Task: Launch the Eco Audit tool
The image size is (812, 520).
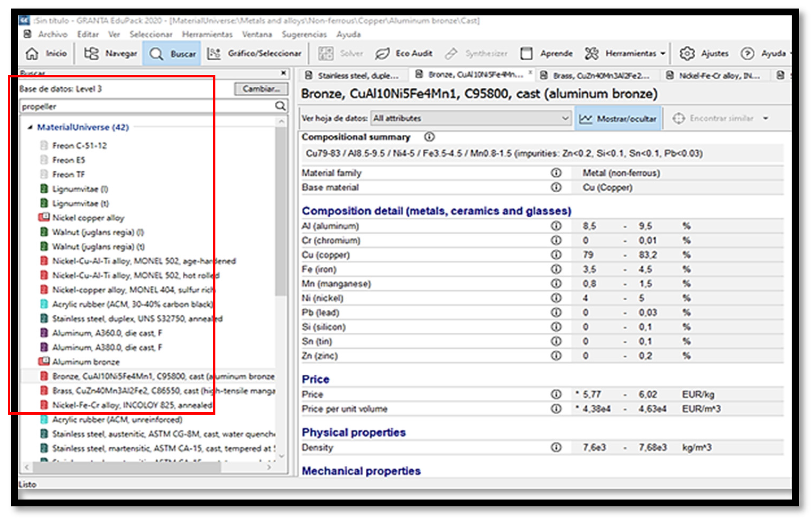Action: (404, 53)
